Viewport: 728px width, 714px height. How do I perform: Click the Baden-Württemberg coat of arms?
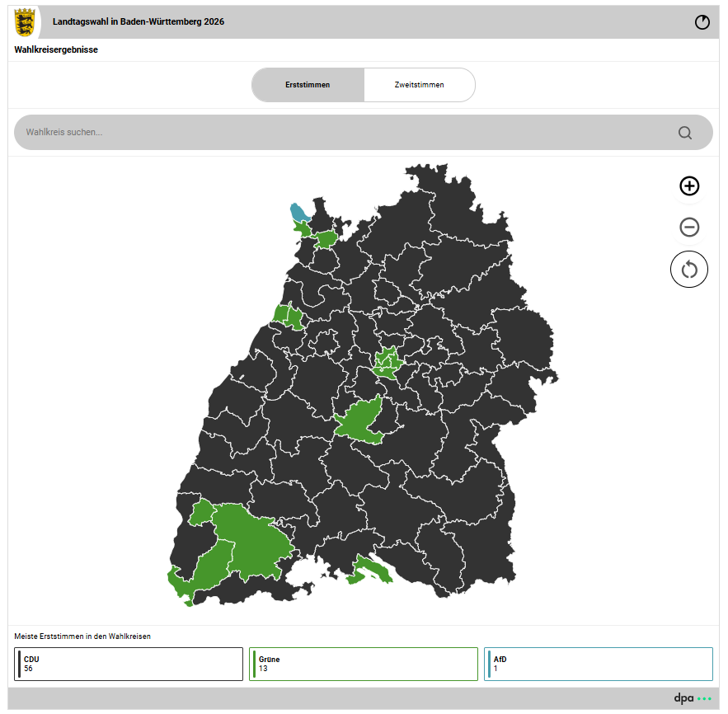[25, 21]
